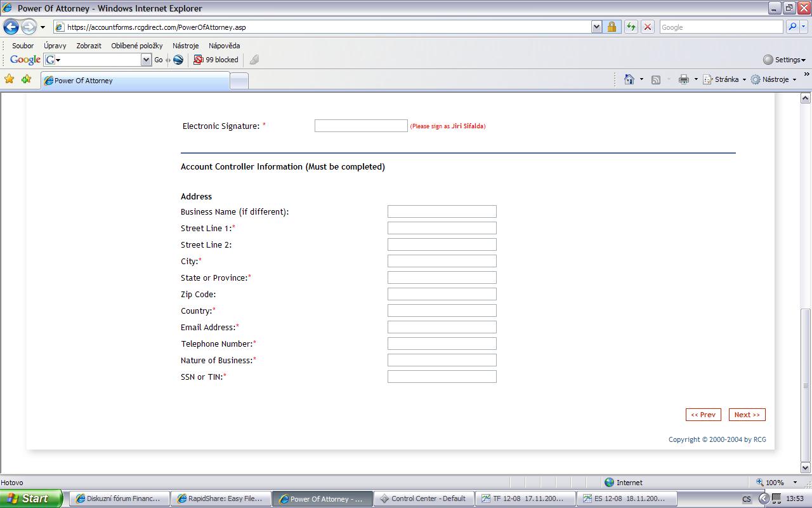
Task: Open the Nápověda menu
Action: click(225, 46)
